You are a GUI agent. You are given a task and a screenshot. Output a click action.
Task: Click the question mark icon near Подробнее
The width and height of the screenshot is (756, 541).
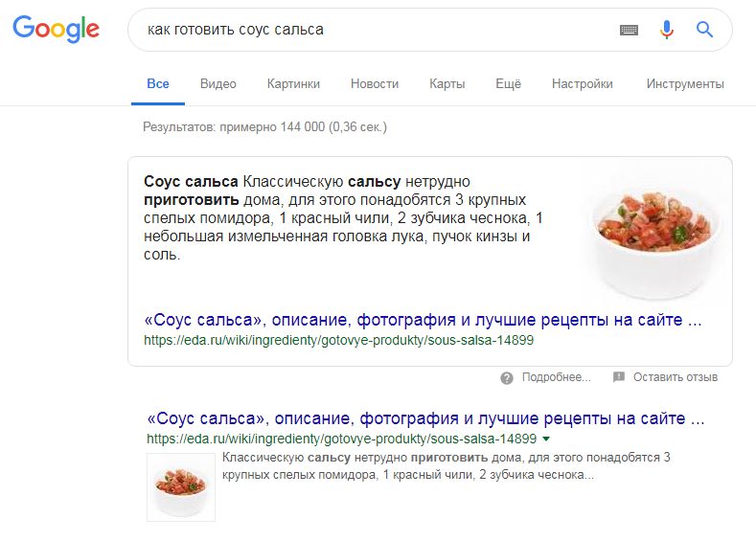[x=507, y=377]
